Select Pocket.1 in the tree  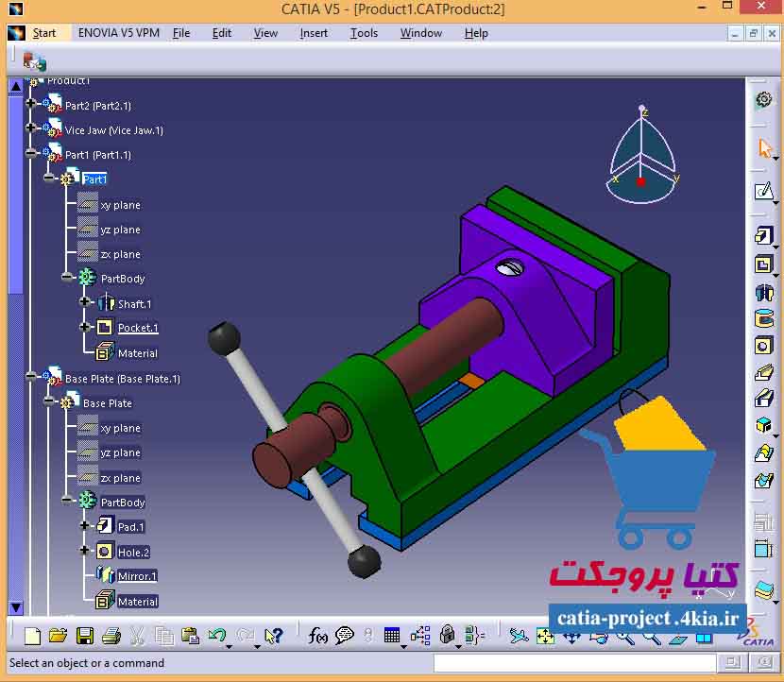[138, 328]
